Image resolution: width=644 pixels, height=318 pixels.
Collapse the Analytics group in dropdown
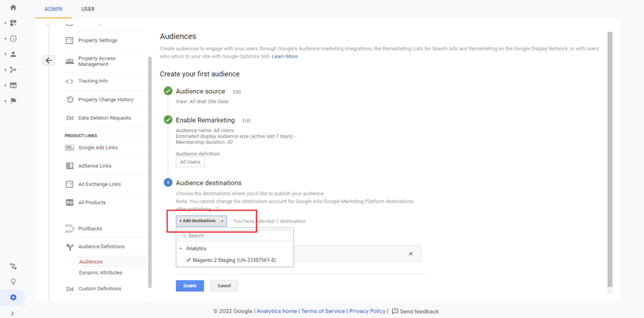pos(181,248)
